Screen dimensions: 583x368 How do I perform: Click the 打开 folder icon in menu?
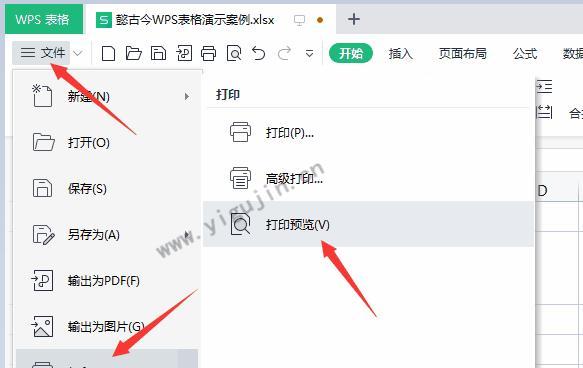pyautogui.click(x=44, y=142)
